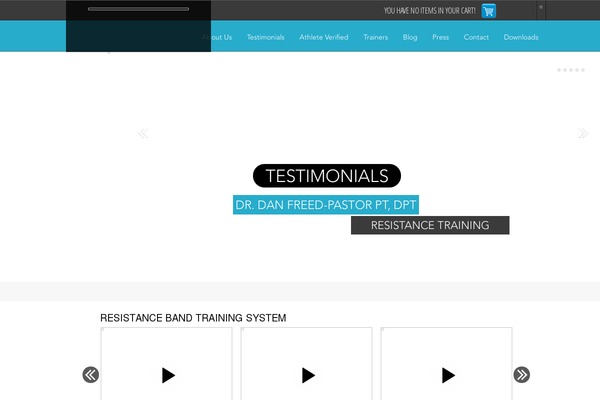The width and height of the screenshot is (600, 400).
Task: Open the shopping cart icon
Action: point(488,11)
